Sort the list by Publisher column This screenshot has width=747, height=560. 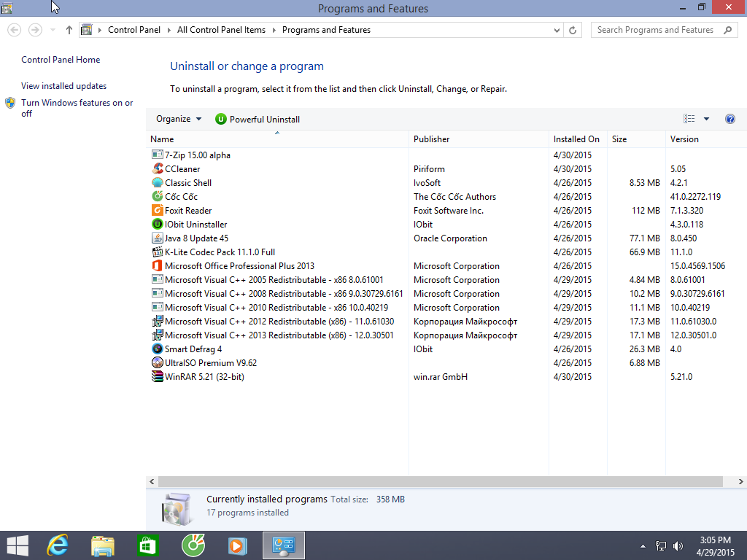(x=432, y=139)
